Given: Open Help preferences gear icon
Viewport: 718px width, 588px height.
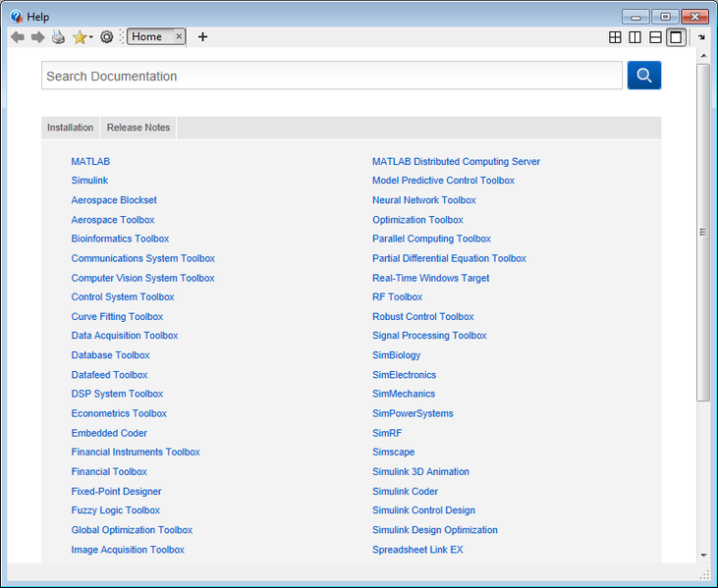Looking at the screenshot, I should click(x=107, y=37).
